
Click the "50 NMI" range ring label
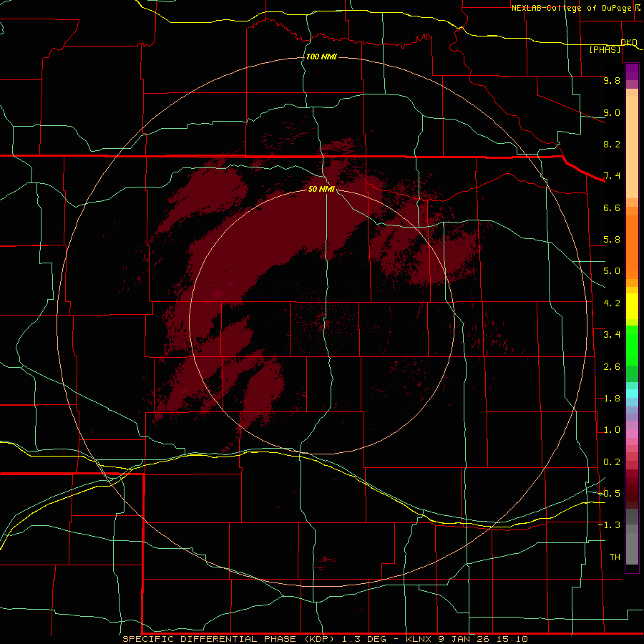click(x=321, y=189)
